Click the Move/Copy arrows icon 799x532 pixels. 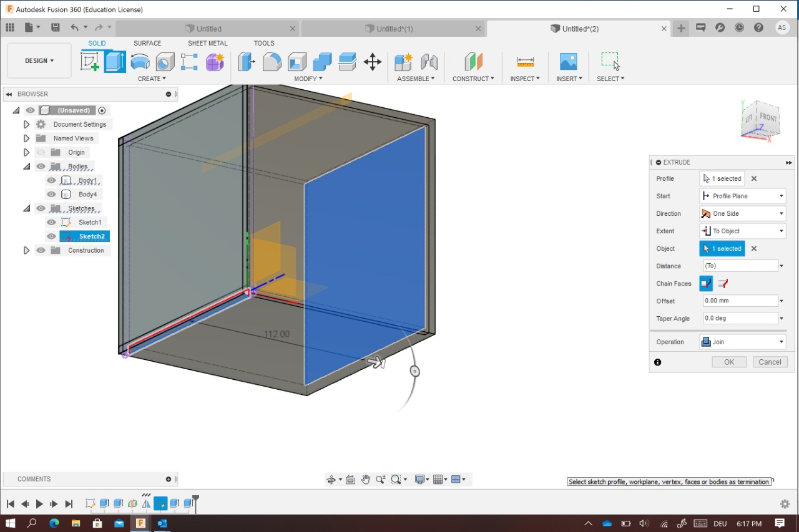click(373, 62)
